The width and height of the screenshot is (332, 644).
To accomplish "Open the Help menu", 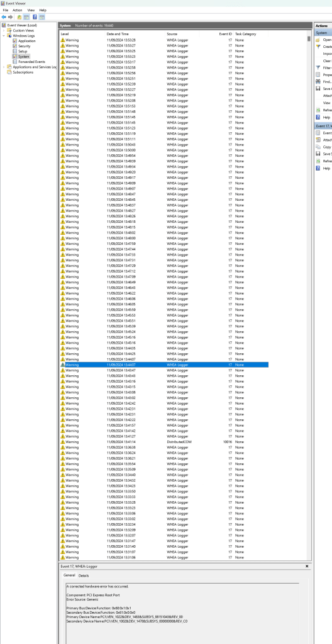I will pos(43,10).
